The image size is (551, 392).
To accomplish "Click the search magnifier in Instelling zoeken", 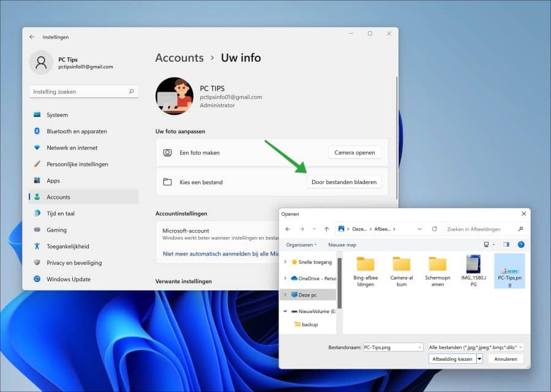I will (x=131, y=91).
